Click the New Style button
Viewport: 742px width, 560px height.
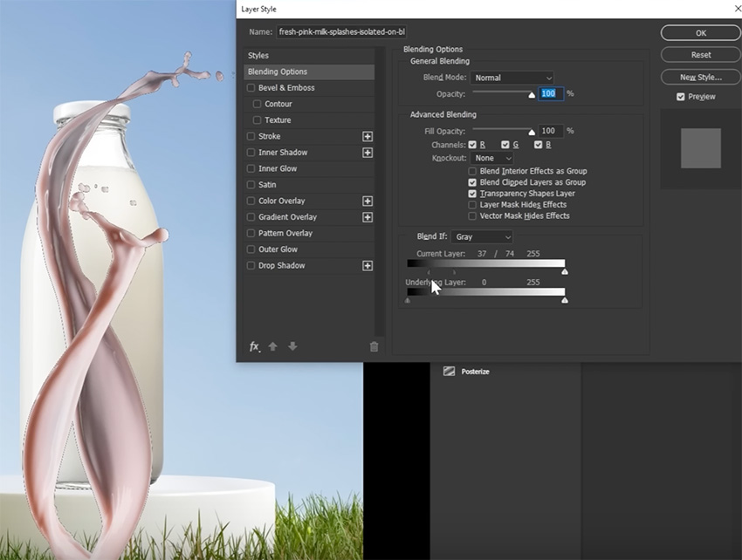(x=700, y=78)
